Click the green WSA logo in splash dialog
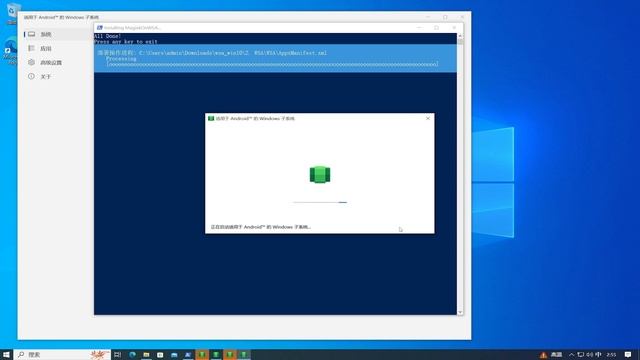Screen dimensions: 640x360 (x=320, y=175)
